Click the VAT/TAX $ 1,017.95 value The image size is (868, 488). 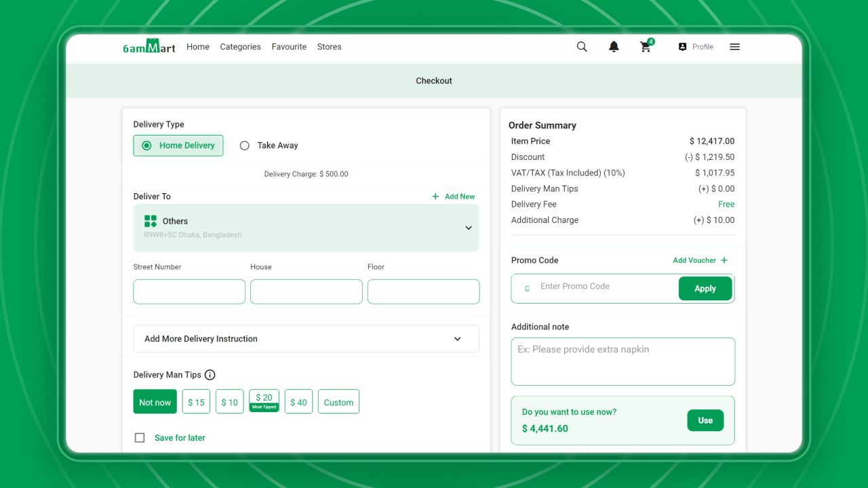point(715,173)
